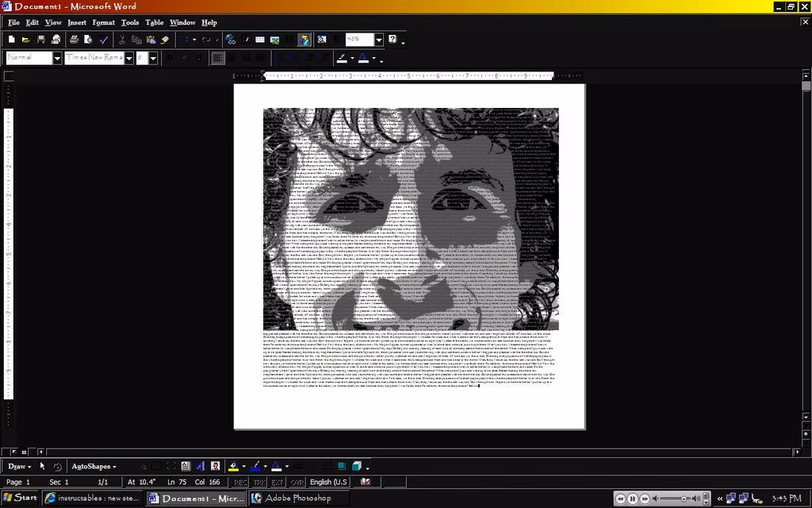Toggle the Drawing toolbar button
Image resolution: width=812 pixels, height=508 pixels.
click(304, 40)
